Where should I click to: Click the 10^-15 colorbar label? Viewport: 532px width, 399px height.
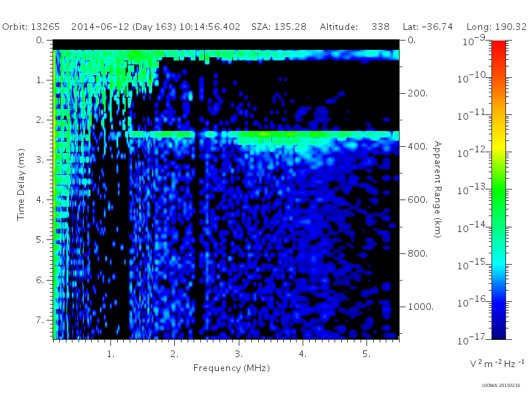point(473,264)
